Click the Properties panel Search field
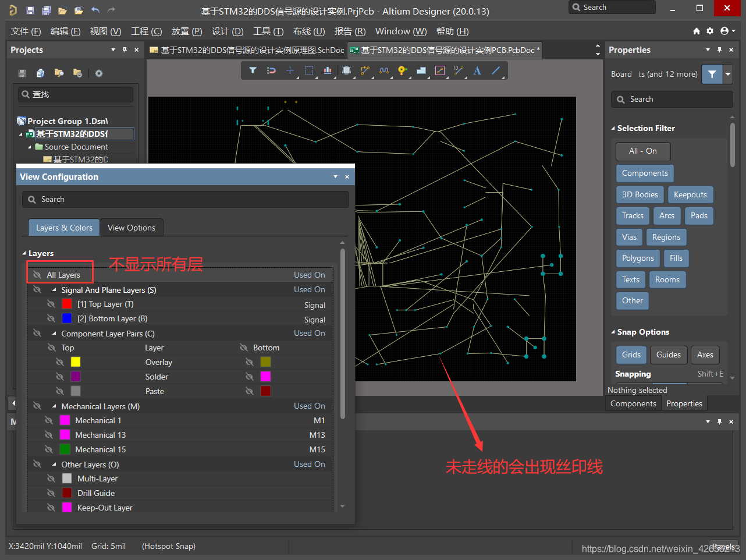This screenshot has height=560, width=746. (x=672, y=100)
